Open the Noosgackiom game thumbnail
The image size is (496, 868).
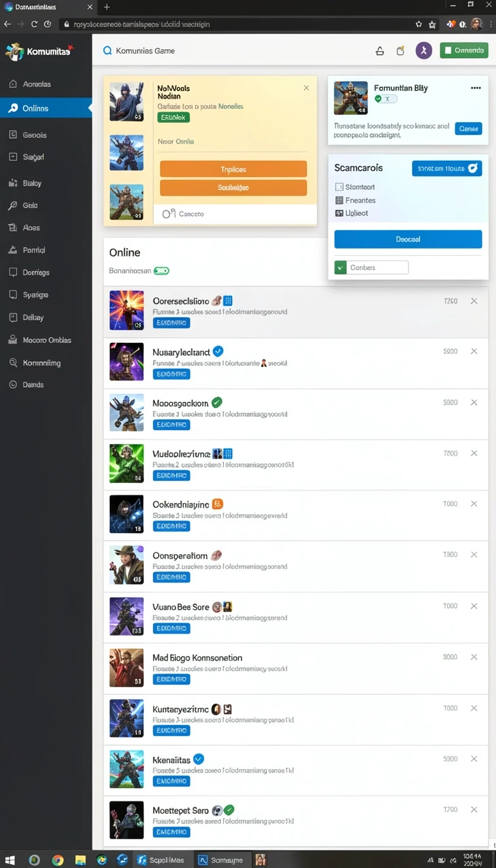click(126, 413)
